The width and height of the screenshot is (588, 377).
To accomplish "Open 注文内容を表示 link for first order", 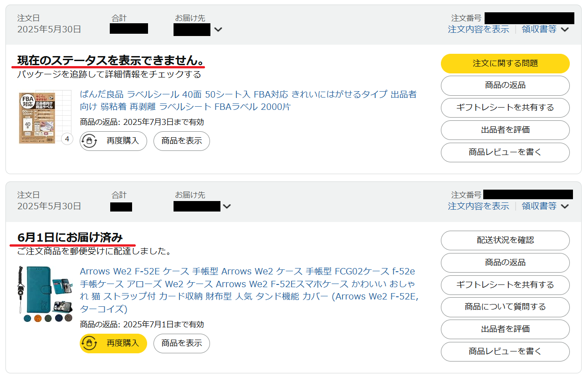I will pyautogui.click(x=479, y=29).
